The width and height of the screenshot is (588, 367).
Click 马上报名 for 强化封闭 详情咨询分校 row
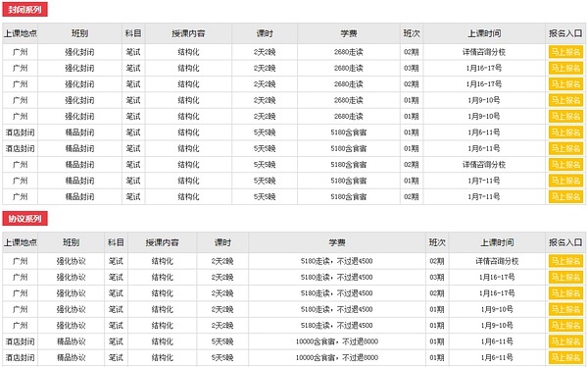[x=565, y=52]
